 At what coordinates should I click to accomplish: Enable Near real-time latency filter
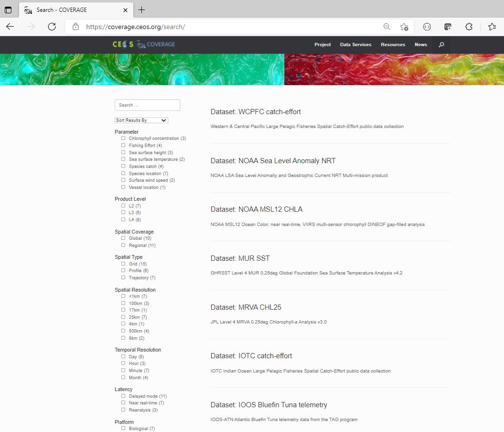point(123,403)
